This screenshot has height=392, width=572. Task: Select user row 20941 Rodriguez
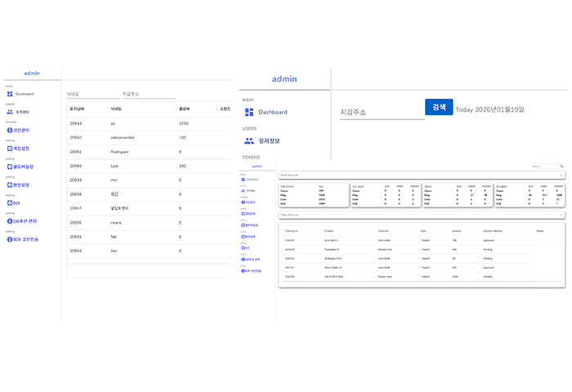click(x=150, y=152)
